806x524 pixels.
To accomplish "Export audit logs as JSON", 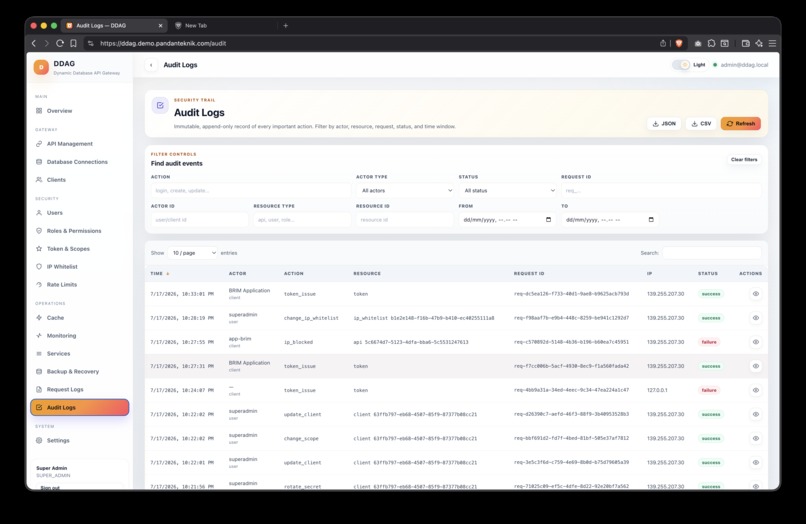I will point(664,123).
